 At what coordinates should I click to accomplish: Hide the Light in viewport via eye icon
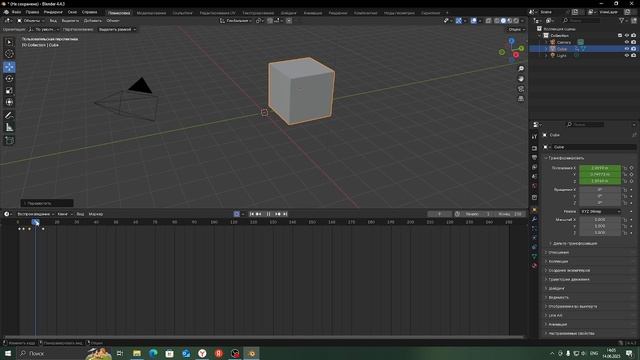pyautogui.click(x=627, y=56)
